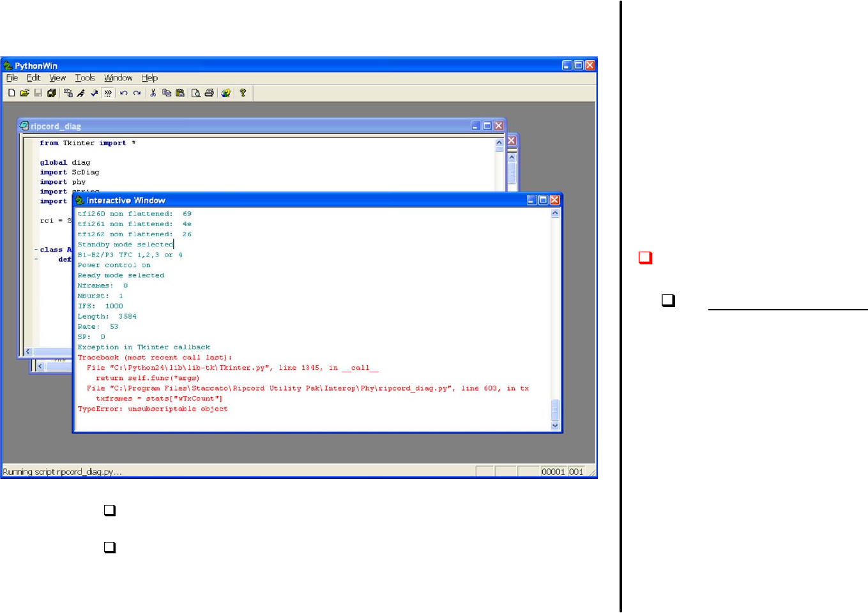Open the Tools menu
868x613 pixels.
point(85,78)
